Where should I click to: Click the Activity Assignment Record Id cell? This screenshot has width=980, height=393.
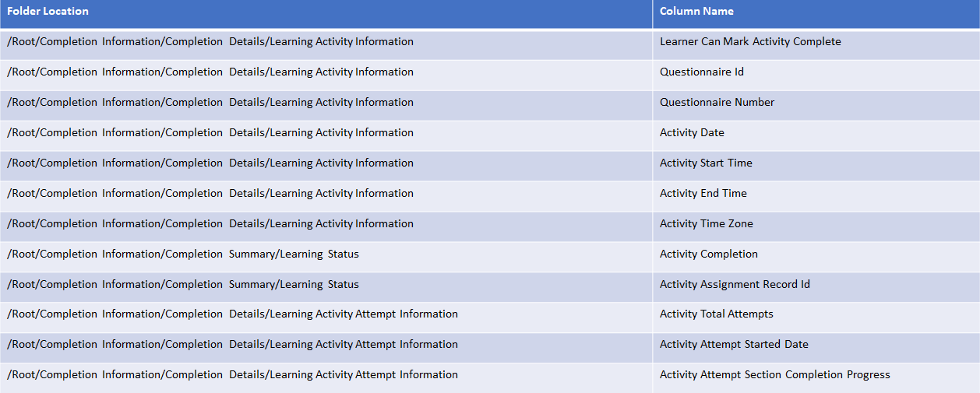pos(735,285)
